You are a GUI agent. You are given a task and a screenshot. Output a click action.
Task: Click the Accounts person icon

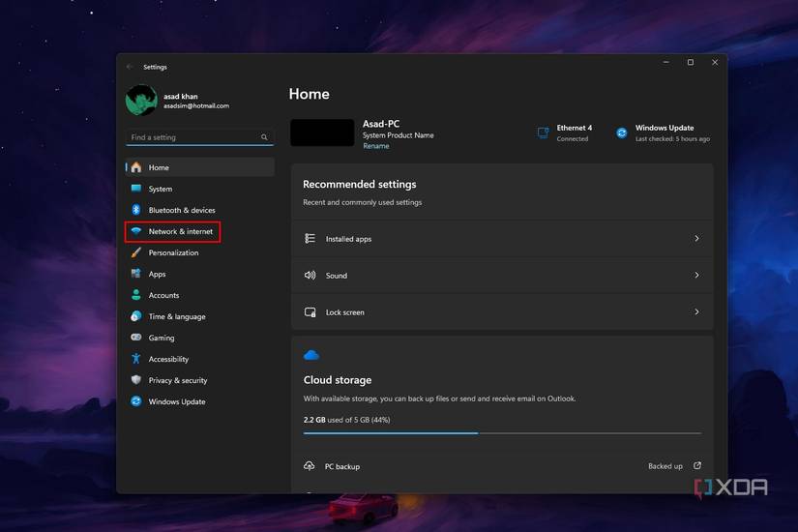135,295
